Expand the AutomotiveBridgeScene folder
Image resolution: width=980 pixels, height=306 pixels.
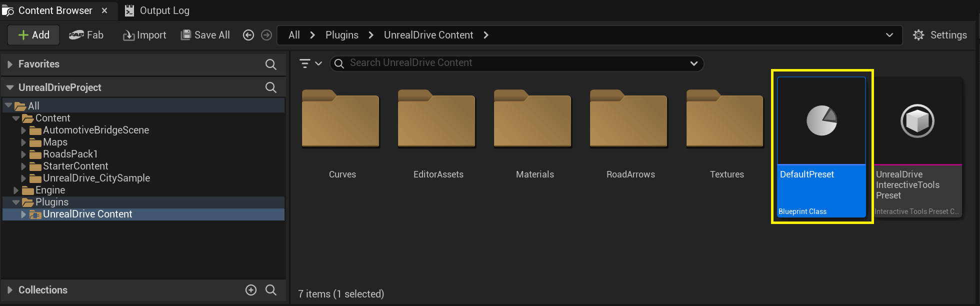[x=23, y=130]
